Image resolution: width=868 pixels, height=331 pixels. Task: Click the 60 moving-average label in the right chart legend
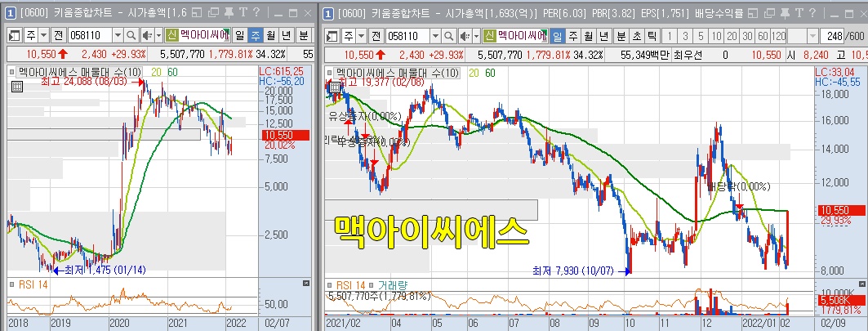(x=491, y=73)
